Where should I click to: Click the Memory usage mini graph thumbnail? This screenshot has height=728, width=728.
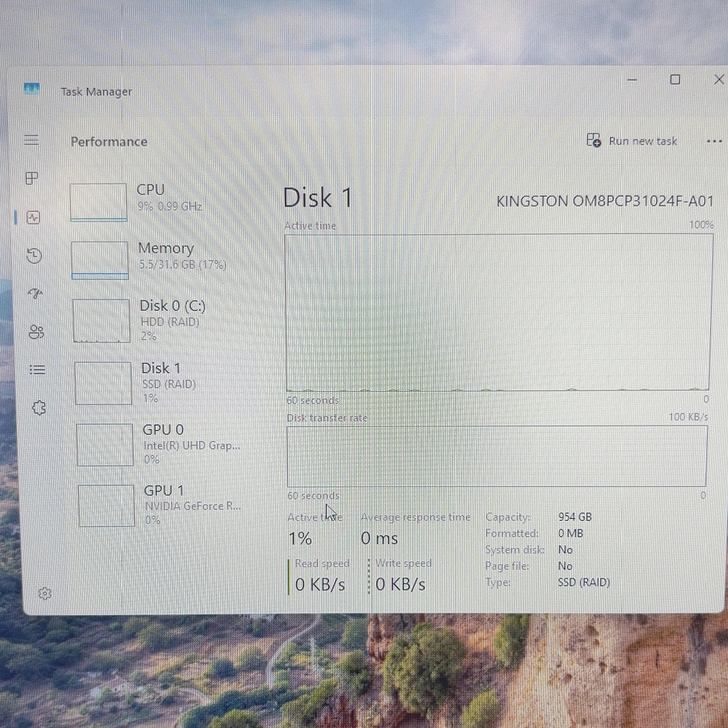point(100,260)
